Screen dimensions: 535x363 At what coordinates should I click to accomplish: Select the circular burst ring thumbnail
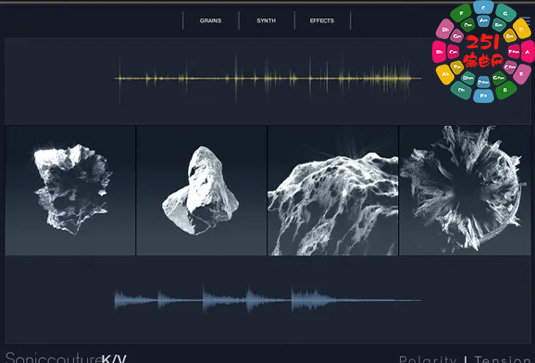(x=465, y=190)
